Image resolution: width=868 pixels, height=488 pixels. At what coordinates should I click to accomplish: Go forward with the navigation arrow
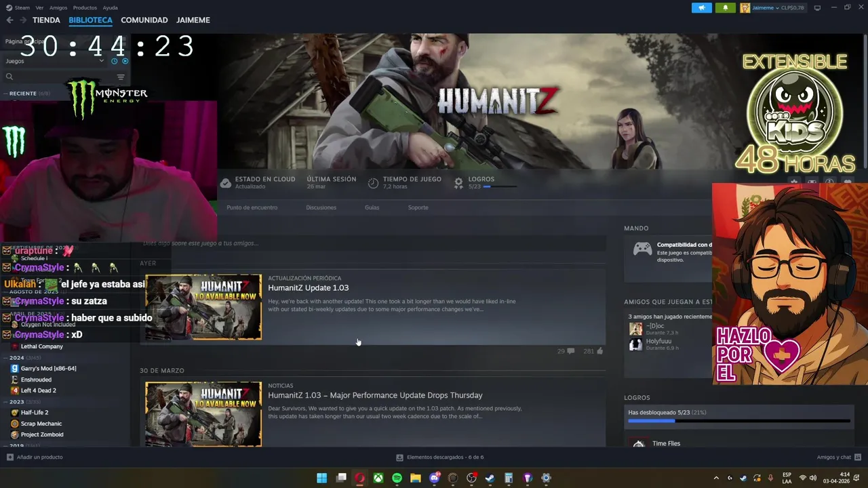23,20
